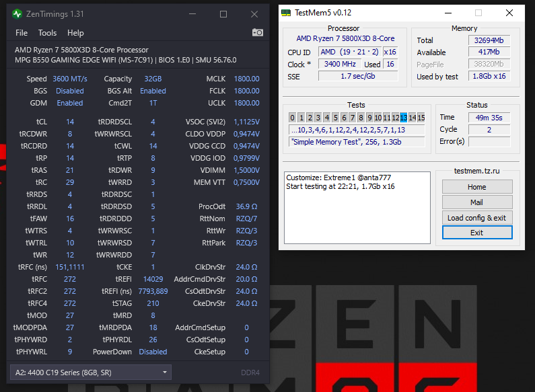Click the TestMem5 title bar icon
Image resolution: width=535 pixels, height=392 pixels.
click(285, 13)
